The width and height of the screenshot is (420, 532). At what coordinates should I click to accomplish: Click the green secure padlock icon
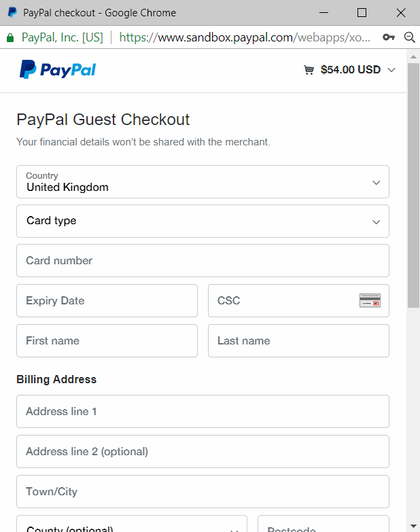coord(10,37)
